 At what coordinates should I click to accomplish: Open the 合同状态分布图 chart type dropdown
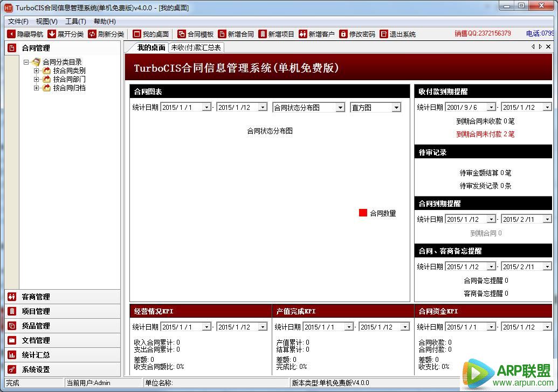tap(340, 107)
